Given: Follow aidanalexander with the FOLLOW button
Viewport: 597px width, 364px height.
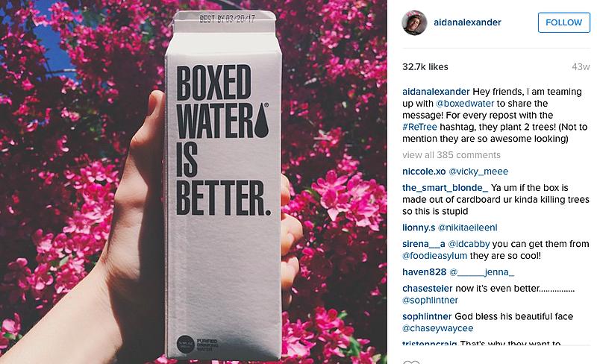Looking at the screenshot, I should point(564,22).
